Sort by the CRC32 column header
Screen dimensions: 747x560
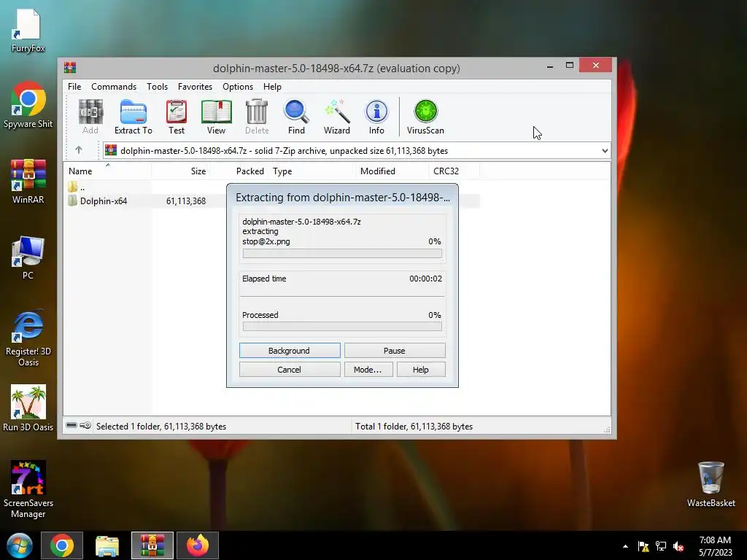coord(454,171)
